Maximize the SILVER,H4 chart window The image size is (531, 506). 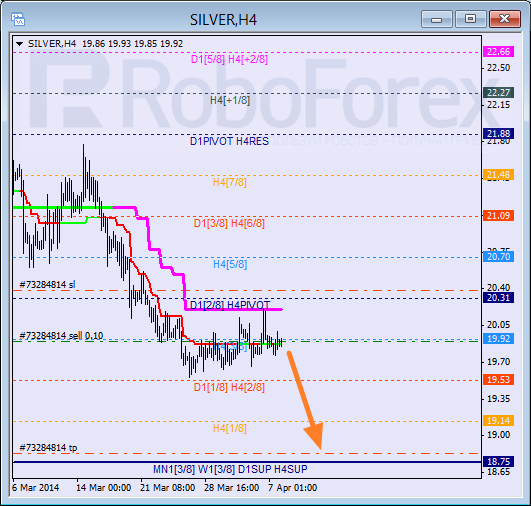click(470, 19)
